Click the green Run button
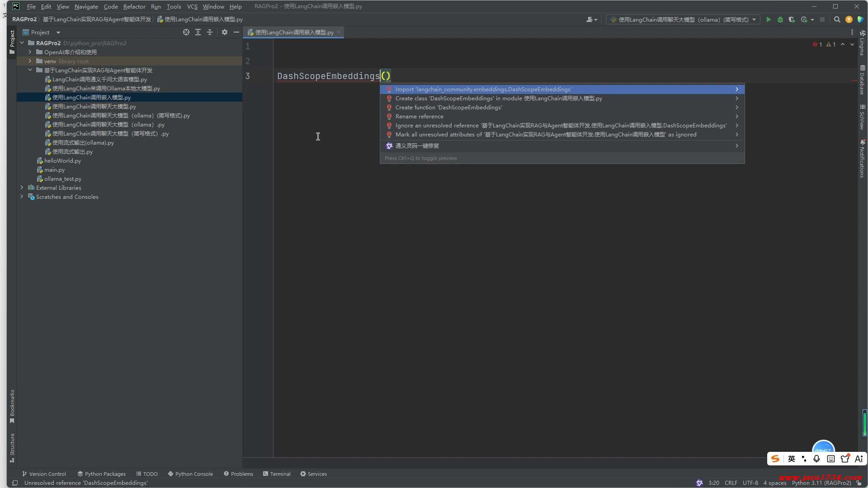Screen dimensions: 868x488 (768, 19)
